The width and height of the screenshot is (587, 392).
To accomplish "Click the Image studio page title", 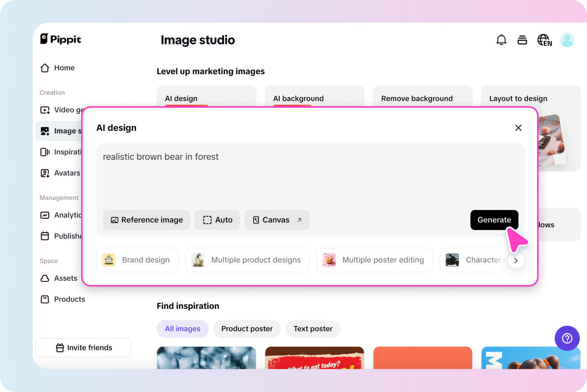I will 198,40.
